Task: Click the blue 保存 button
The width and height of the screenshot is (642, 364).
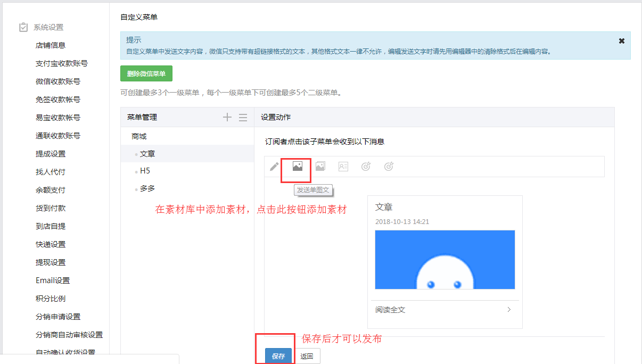Action: pyautogui.click(x=278, y=356)
